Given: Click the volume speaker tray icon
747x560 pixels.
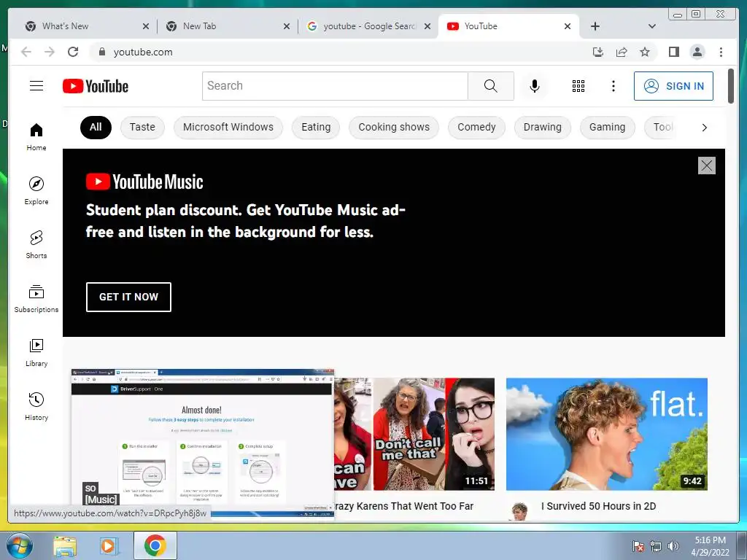Looking at the screenshot, I should tap(673, 546).
